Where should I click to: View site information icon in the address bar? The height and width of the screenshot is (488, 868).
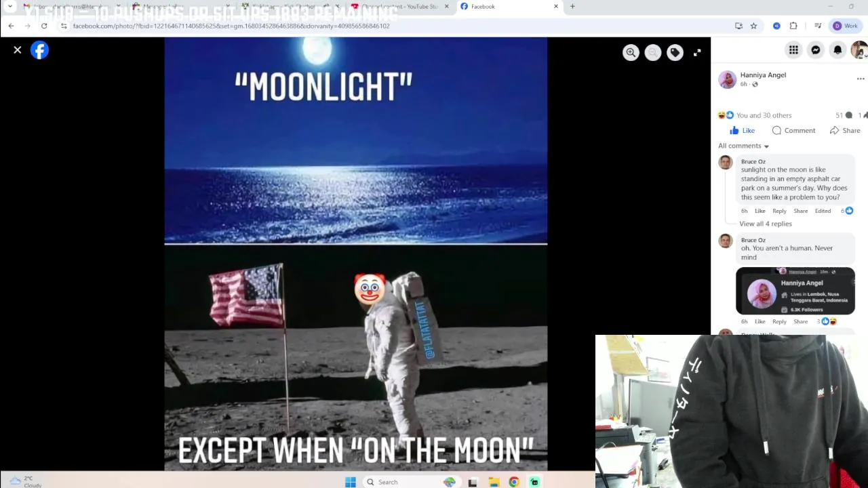[x=64, y=26]
